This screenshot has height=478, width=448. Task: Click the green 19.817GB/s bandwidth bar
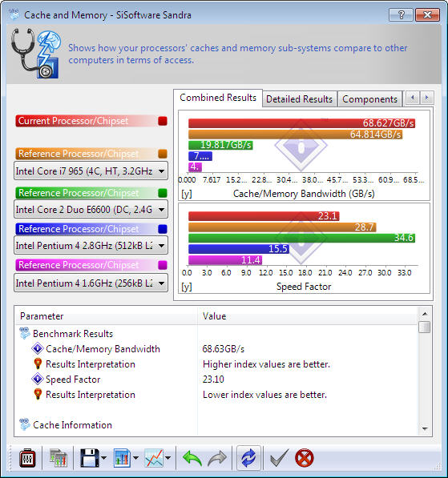pyautogui.click(x=220, y=145)
